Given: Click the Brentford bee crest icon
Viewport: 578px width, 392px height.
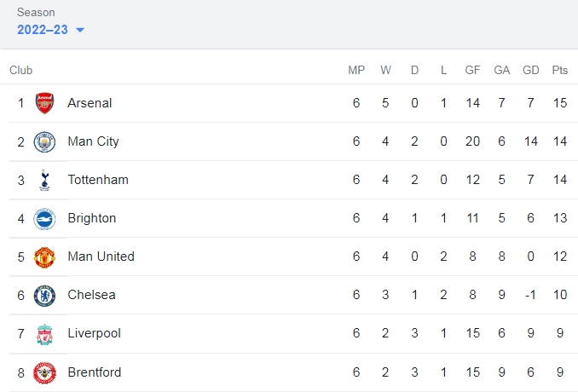Looking at the screenshot, I should tap(44, 373).
